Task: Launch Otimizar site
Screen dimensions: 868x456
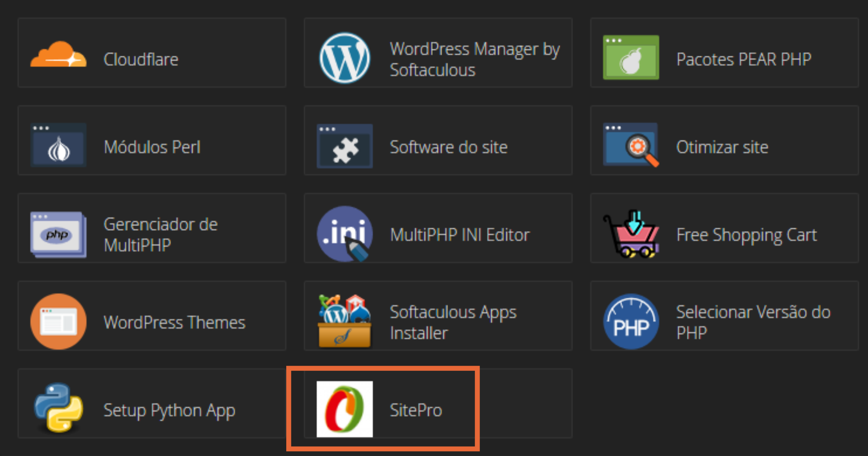Action: pos(722,147)
